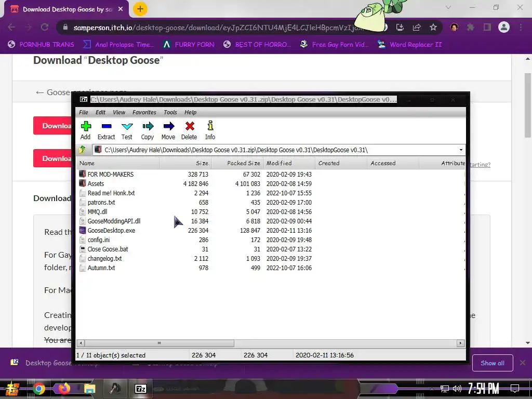Click the Delete toolbar icon

[189, 130]
